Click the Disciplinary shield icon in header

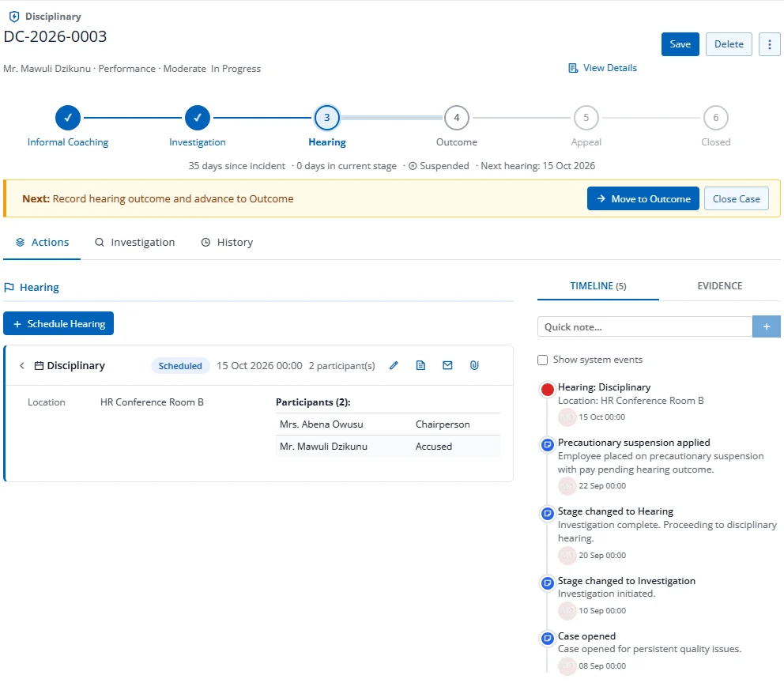14,17
